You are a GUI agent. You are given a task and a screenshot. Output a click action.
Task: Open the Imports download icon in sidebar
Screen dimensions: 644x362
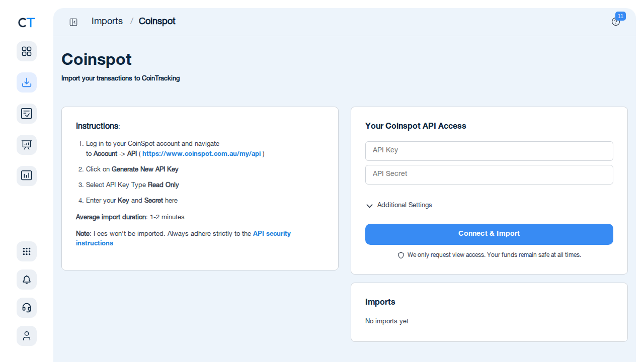[x=27, y=82]
